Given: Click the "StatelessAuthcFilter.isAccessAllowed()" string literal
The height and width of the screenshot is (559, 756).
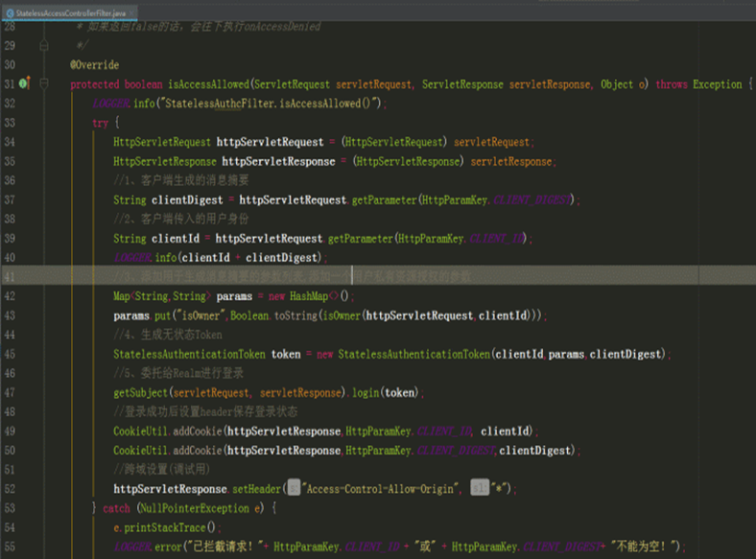Looking at the screenshot, I should coord(272,104).
